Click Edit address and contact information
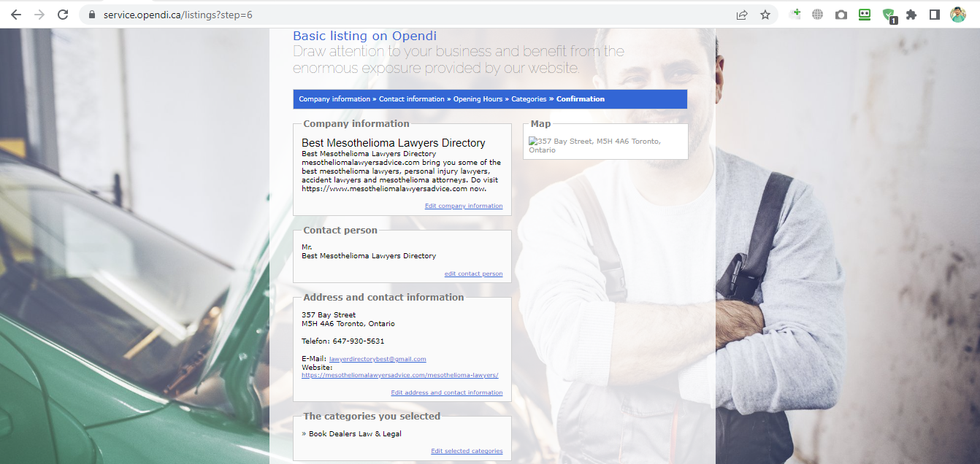Image resolution: width=980 pixels, height=464 pixels. coord(447,393)
